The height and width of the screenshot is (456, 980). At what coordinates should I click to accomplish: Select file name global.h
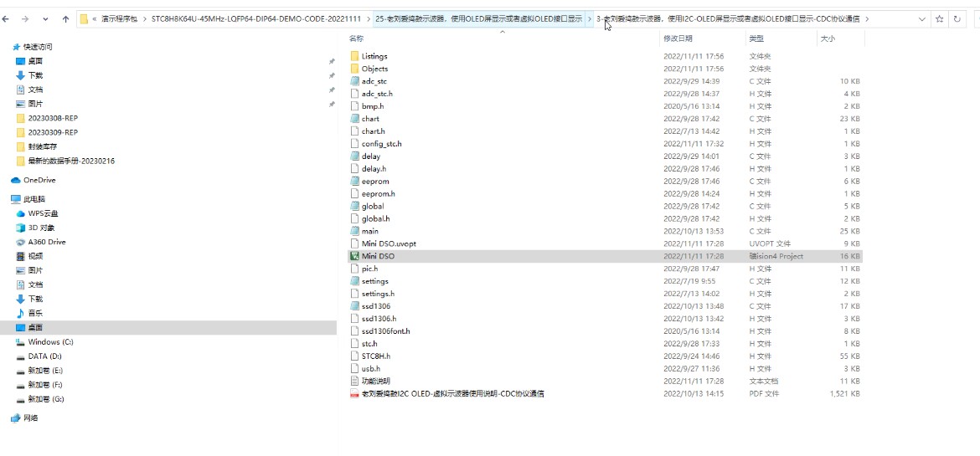[375, 218]
